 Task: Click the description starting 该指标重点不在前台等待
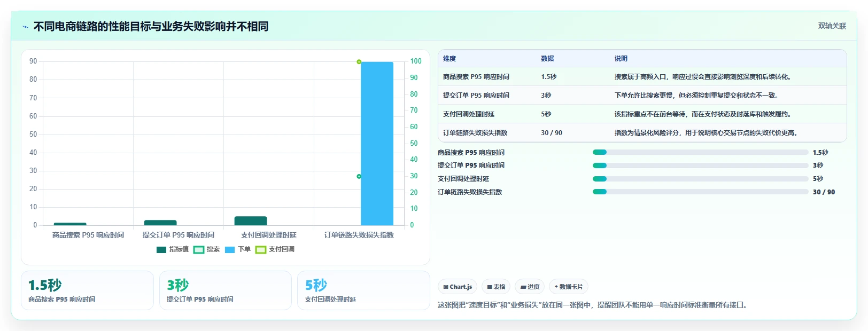(x=703, y=114)
